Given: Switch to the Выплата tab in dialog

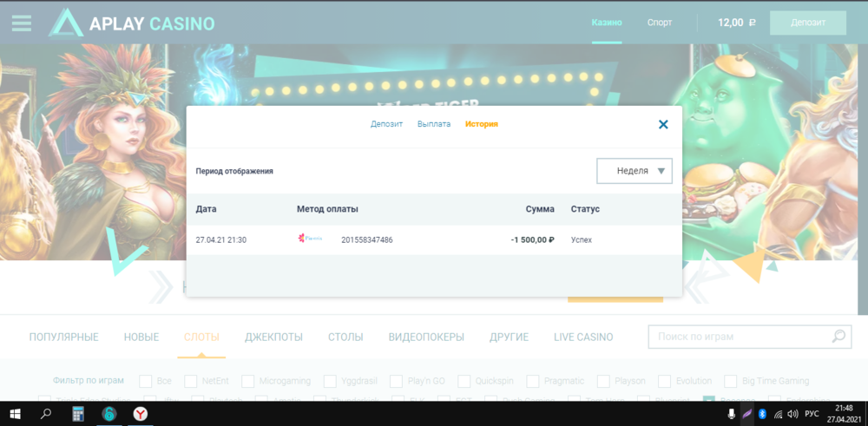Looking at the screenshot, I should tap(434, 124).
